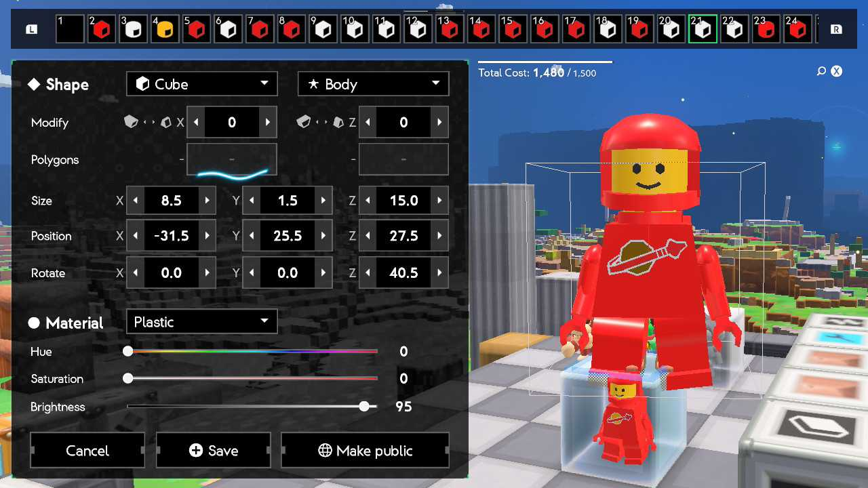Select white cube in slot 10
The image size is (868, 488).
(x=355, y=29)
